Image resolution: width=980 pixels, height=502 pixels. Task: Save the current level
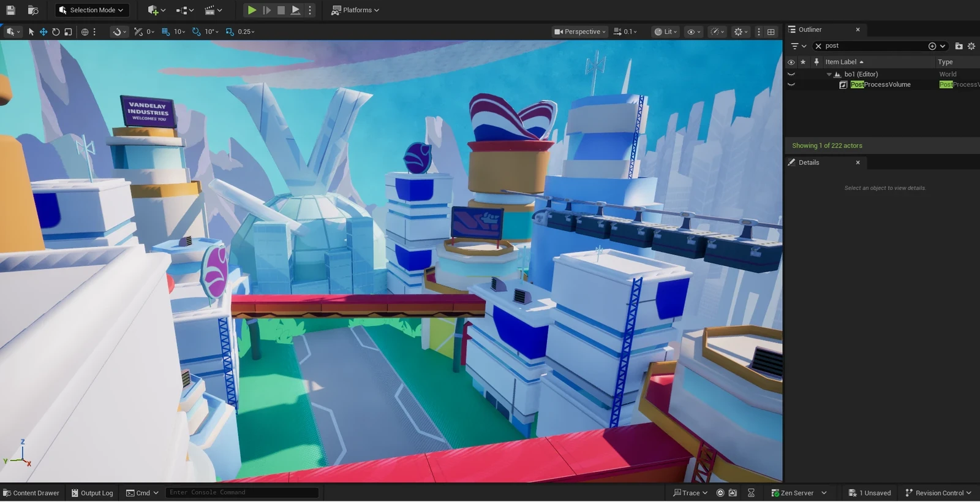tap(10, 10)
